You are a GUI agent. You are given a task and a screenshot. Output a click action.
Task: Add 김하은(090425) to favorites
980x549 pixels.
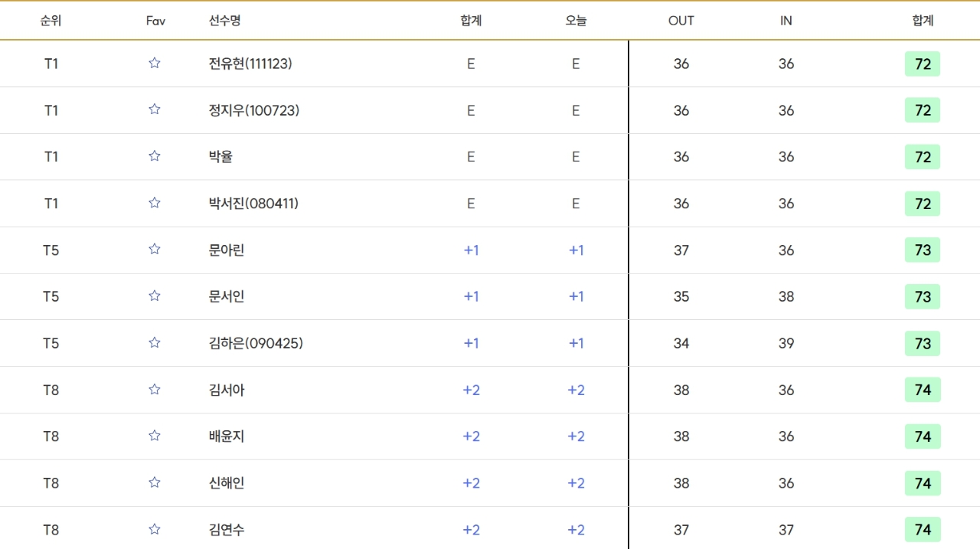[x=155, y=343]
